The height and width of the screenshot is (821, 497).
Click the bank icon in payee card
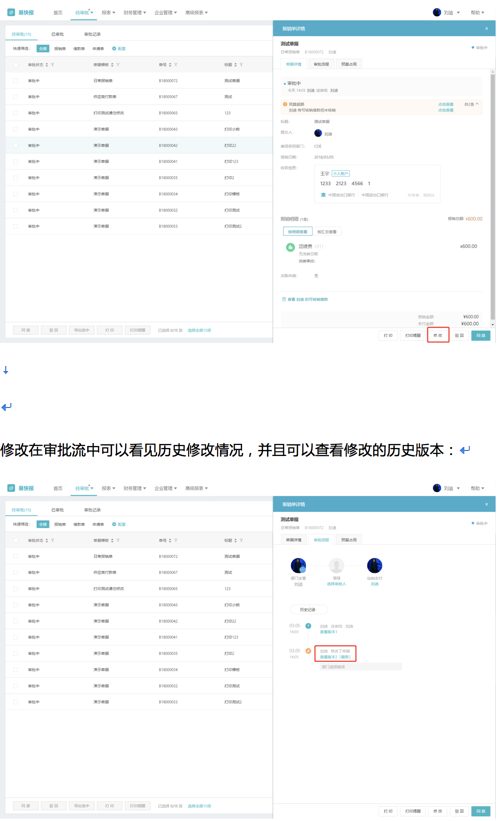click(323, 195)
